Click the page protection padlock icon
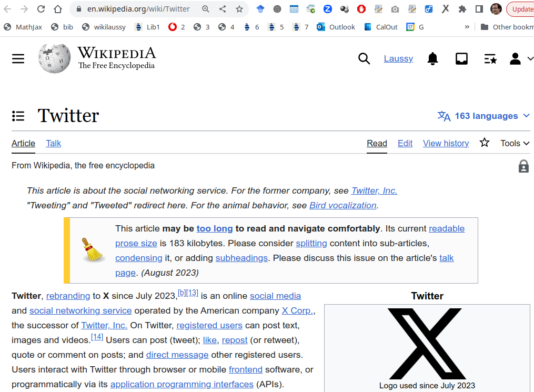This screenshot has width=534, height=392. (523, 166)
